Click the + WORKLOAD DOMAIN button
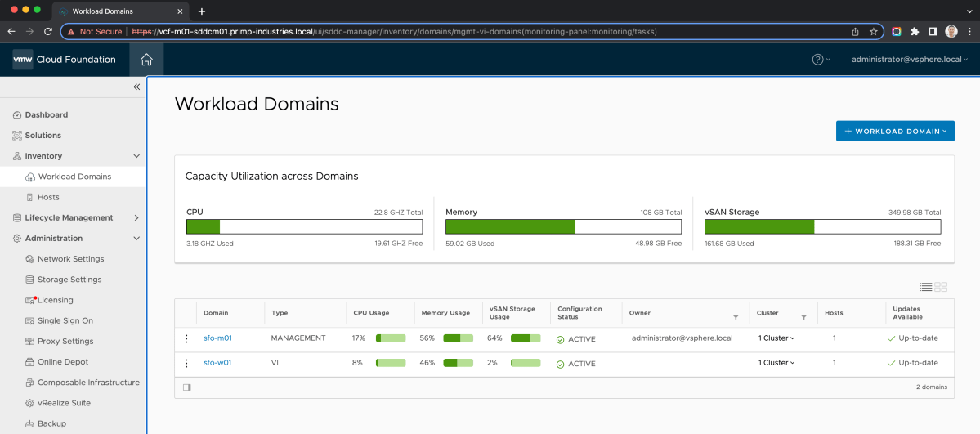This screenshot has height=434, width=980. click(895, 132)
